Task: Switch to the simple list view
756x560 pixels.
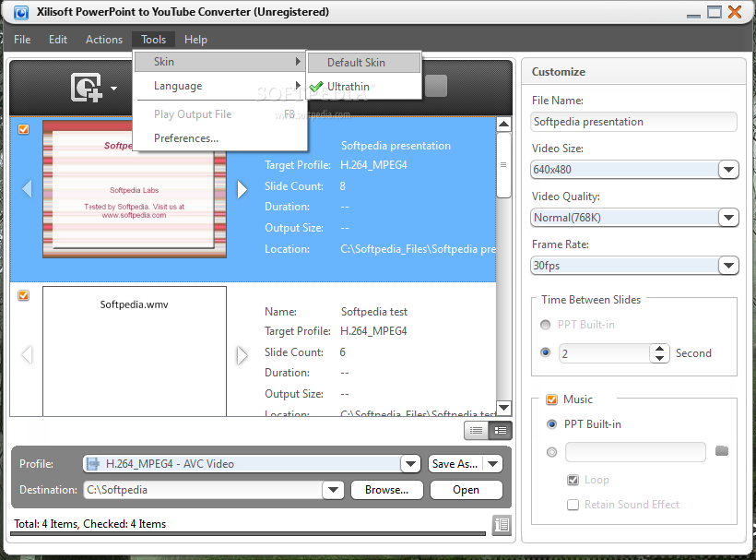Action: click(476, 430)
